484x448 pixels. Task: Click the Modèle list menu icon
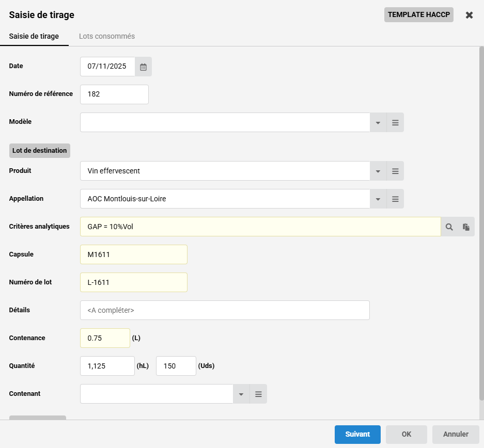click(395, 123)
